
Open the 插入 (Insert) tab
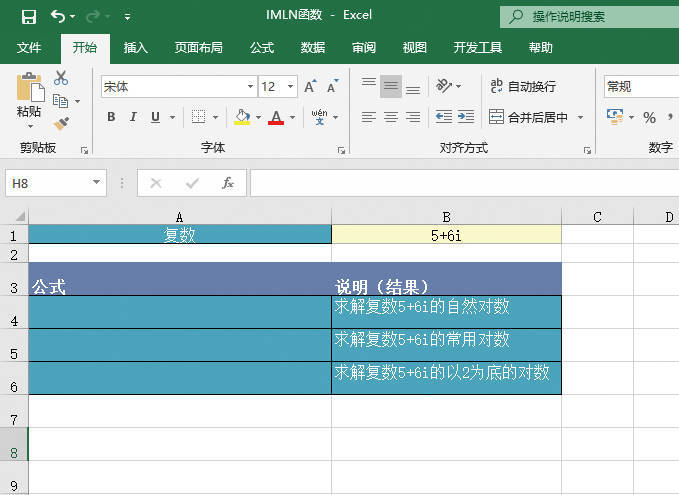(136, 47)
